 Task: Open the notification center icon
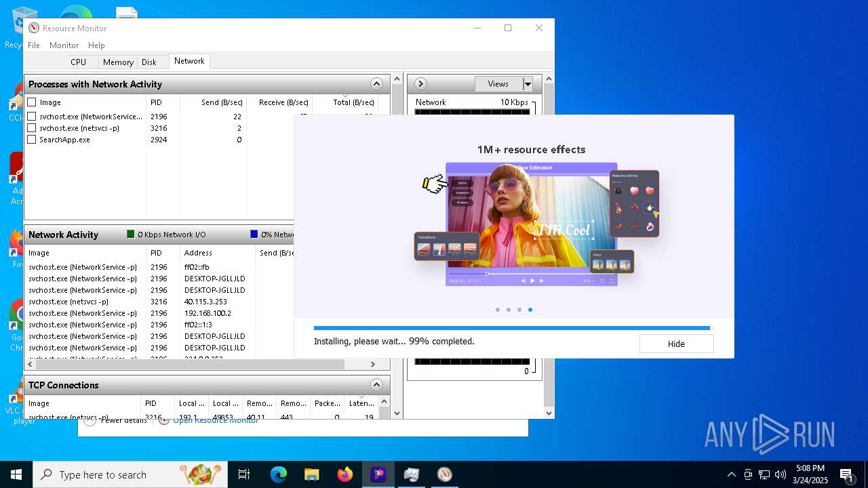pyautogui.click(x=846, y=474)
